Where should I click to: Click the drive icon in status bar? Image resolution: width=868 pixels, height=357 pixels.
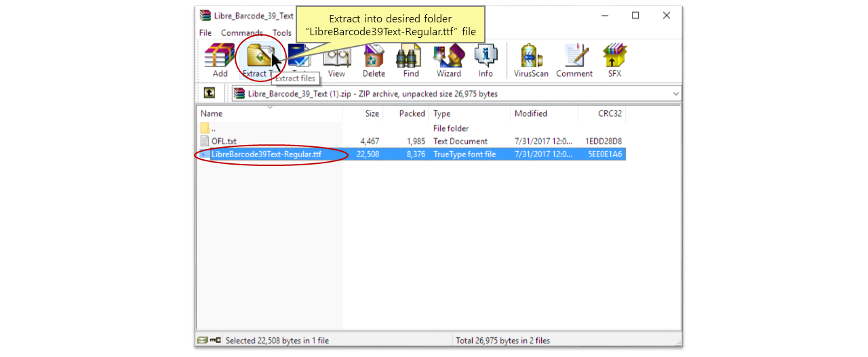(202, 340)
